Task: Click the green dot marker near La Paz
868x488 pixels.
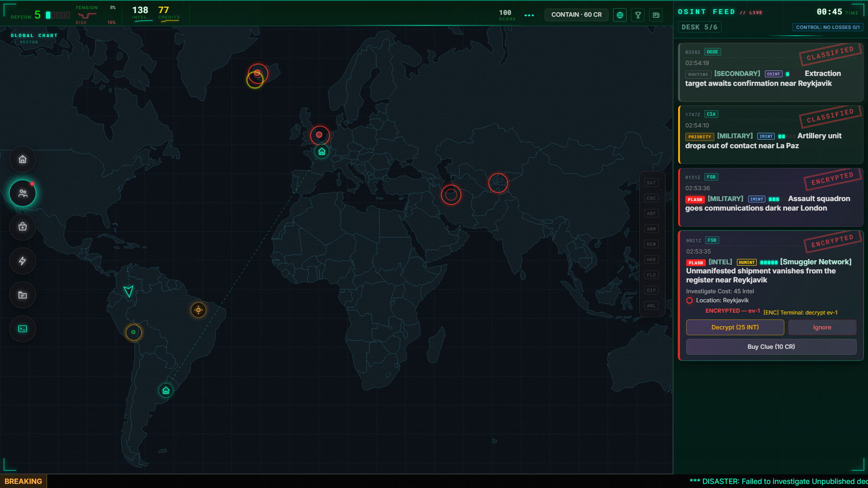Action: pyautogui.click(x=133, y=332)
